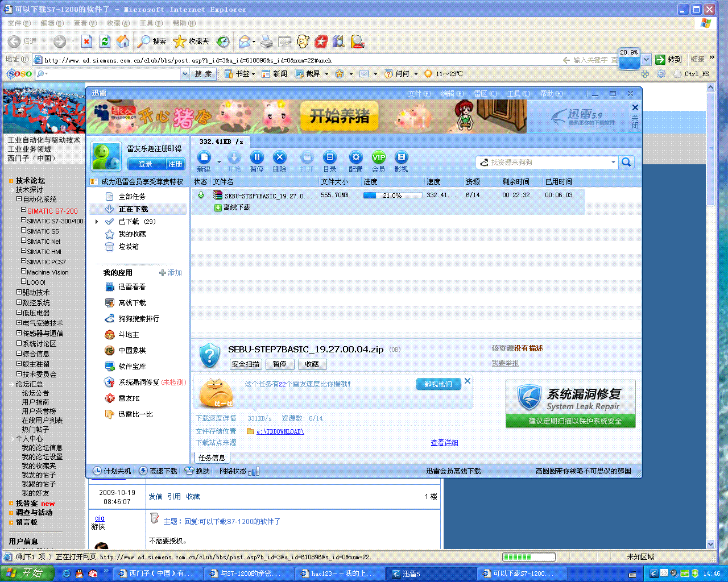
Task: Click the 21.0% download progress bar
Action: click(392, 196)
